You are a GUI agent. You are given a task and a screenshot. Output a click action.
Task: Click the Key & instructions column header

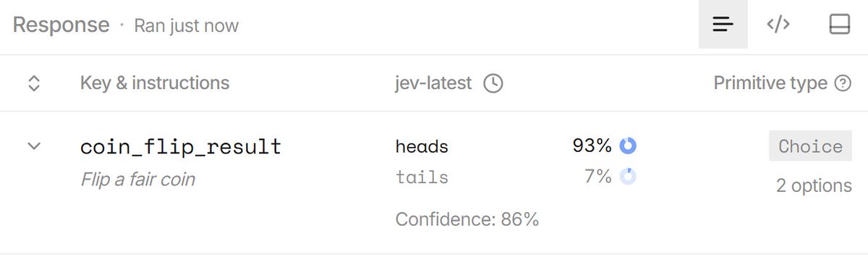coord(155,83)
